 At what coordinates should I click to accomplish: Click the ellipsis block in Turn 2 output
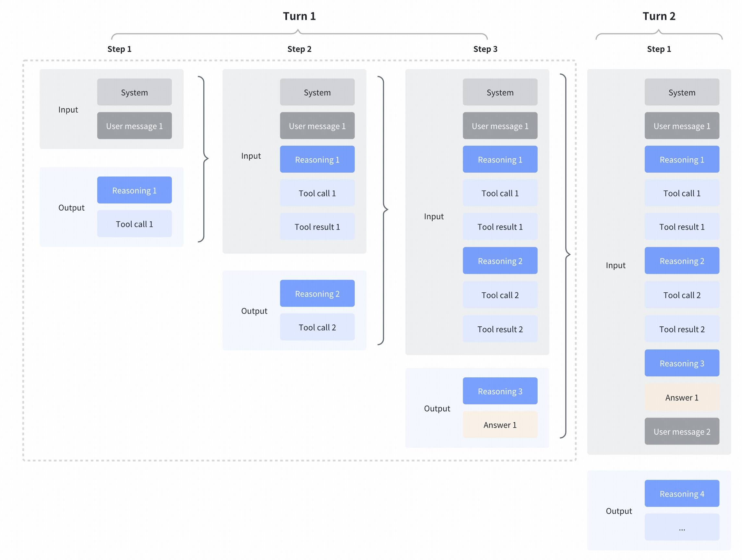click(682, 527)
